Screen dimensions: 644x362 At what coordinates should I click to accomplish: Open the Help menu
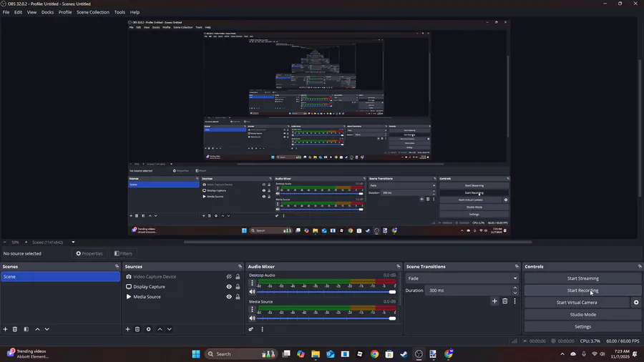(x=135, y=12)
